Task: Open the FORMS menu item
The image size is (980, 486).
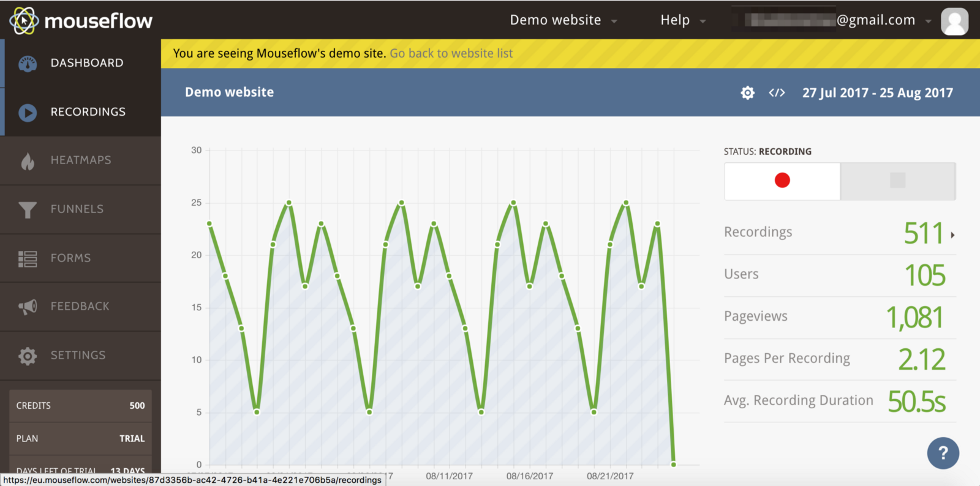Action: (x=81, y=259)
